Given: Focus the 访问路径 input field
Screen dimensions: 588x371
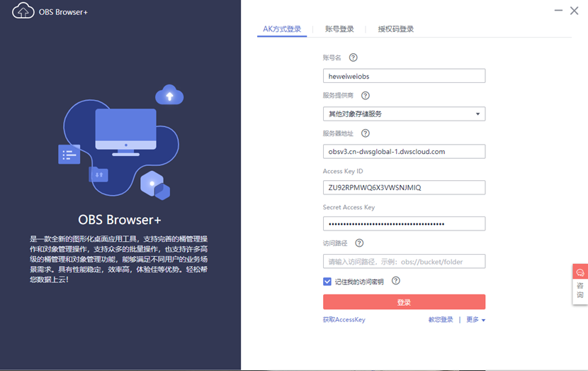Looking at the screenshot, I should (x=404, y=261).
